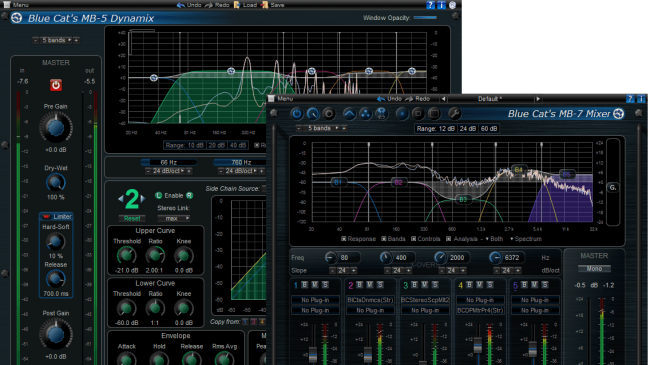Open the Stereo Link max dropdown

[174, 219]
